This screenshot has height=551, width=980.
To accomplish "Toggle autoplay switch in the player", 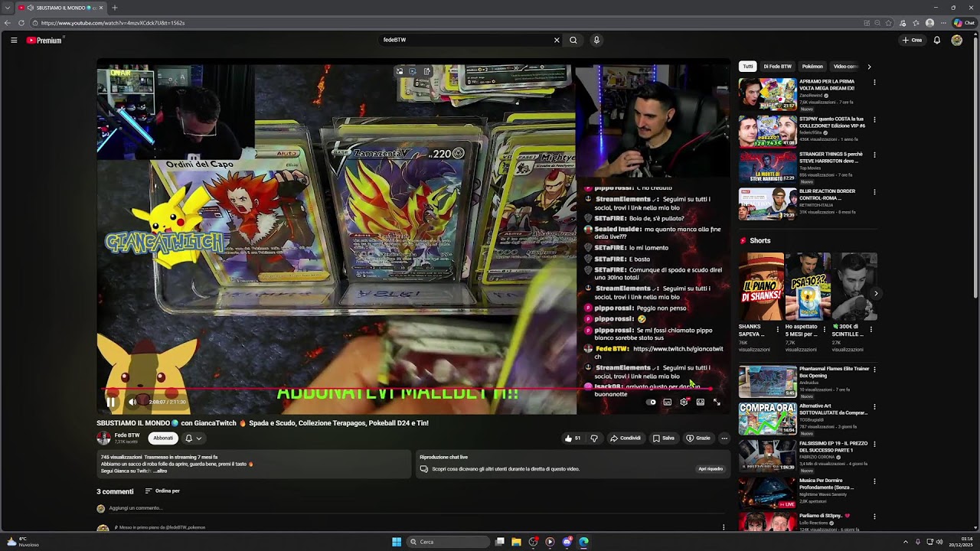I will click(x=651, y=402).
